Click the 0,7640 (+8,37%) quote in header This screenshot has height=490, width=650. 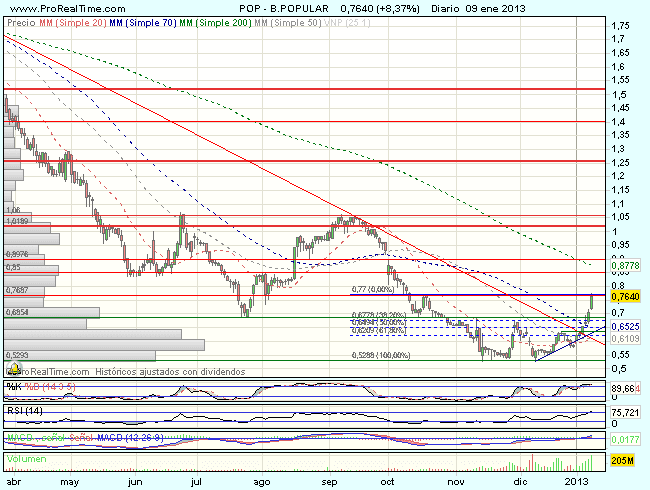coord(380,9)
